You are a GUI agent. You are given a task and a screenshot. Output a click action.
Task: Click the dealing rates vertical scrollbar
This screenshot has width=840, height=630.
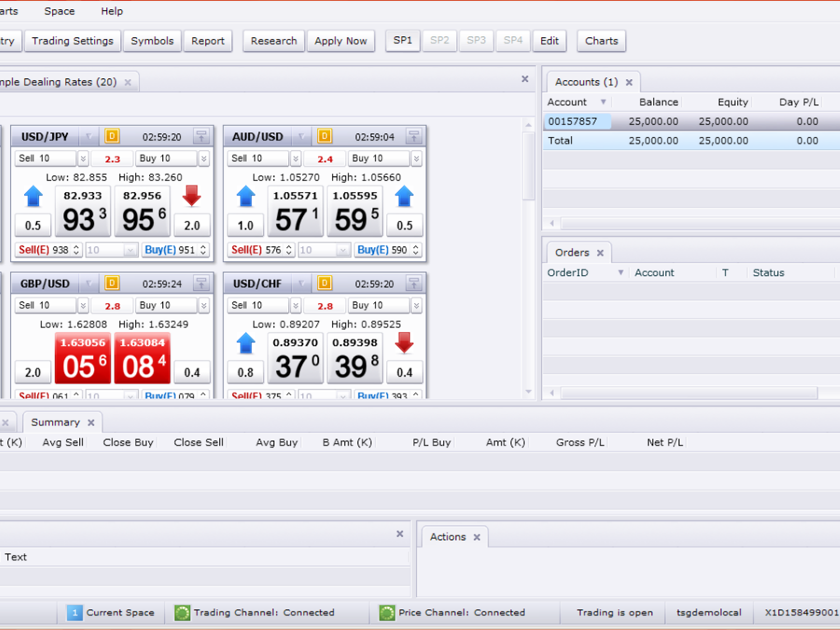[528, 166]
